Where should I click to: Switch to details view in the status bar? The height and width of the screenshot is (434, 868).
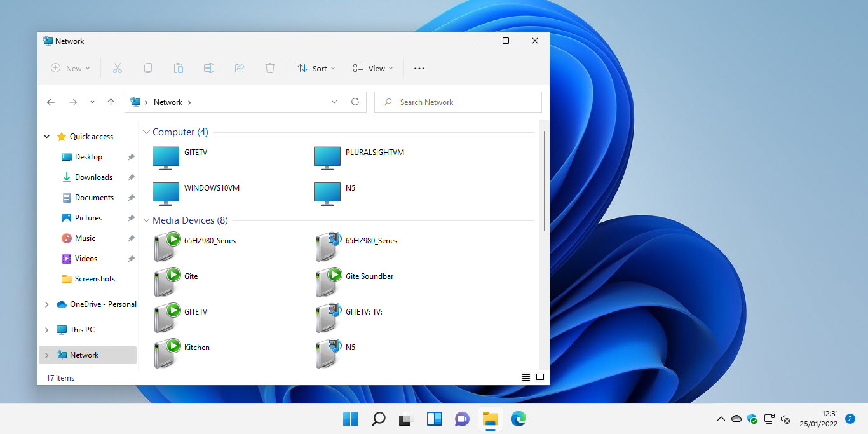coord(526,377)
